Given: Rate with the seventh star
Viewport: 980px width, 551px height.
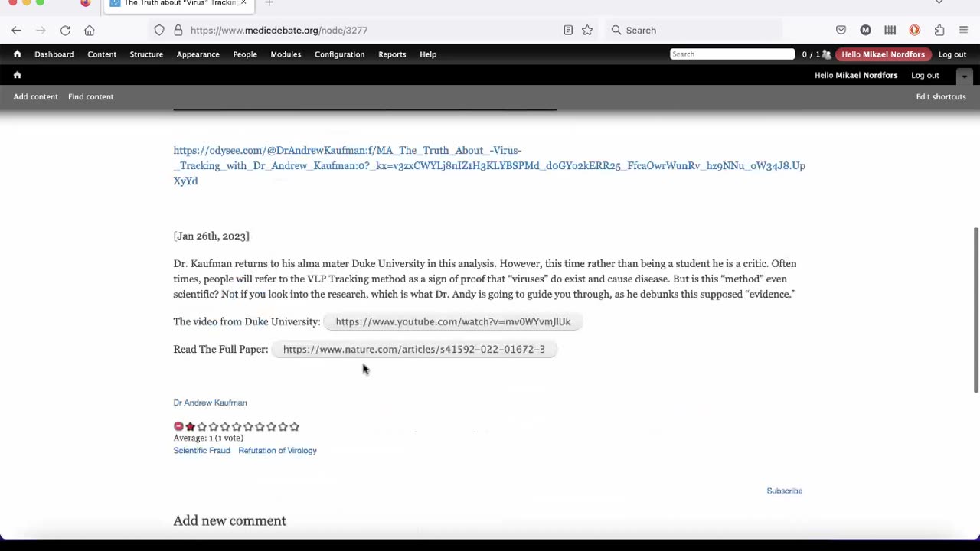Looking at the screenshot, I should coord(260,426).
